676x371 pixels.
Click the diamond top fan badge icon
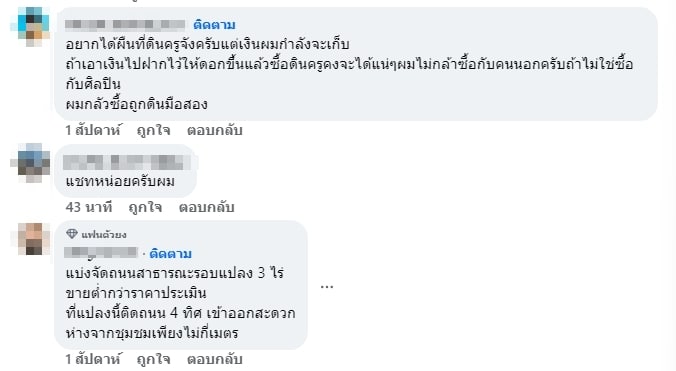pyautogui.click(x=72, y=234)
